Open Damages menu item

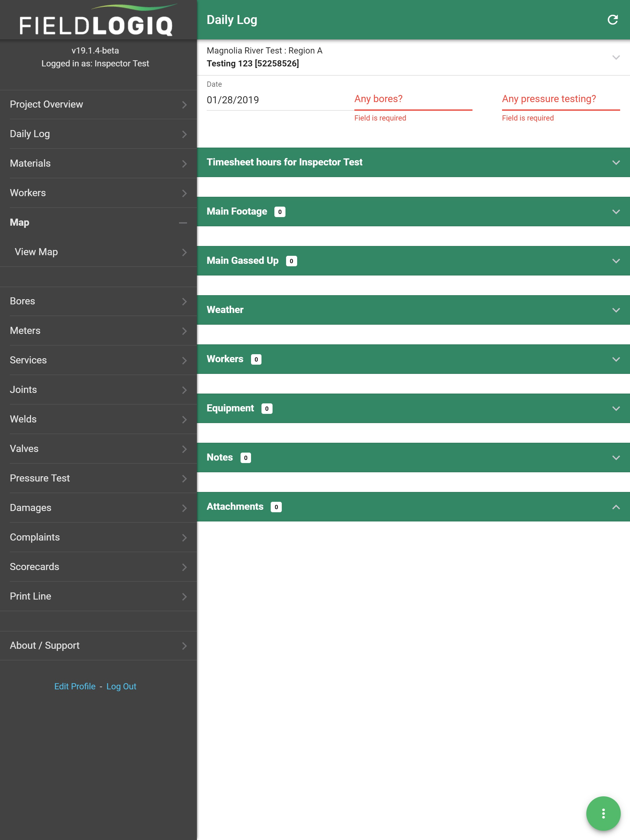(98, 508)
